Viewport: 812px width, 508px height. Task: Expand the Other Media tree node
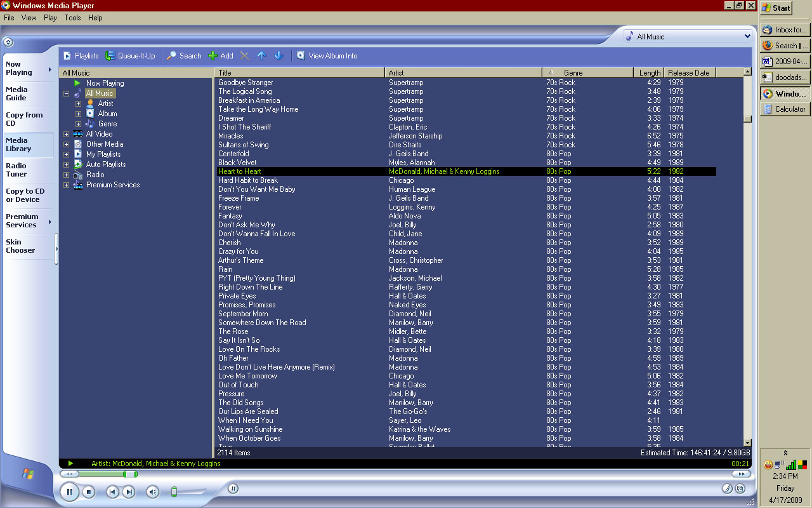(x=66, y=144)
